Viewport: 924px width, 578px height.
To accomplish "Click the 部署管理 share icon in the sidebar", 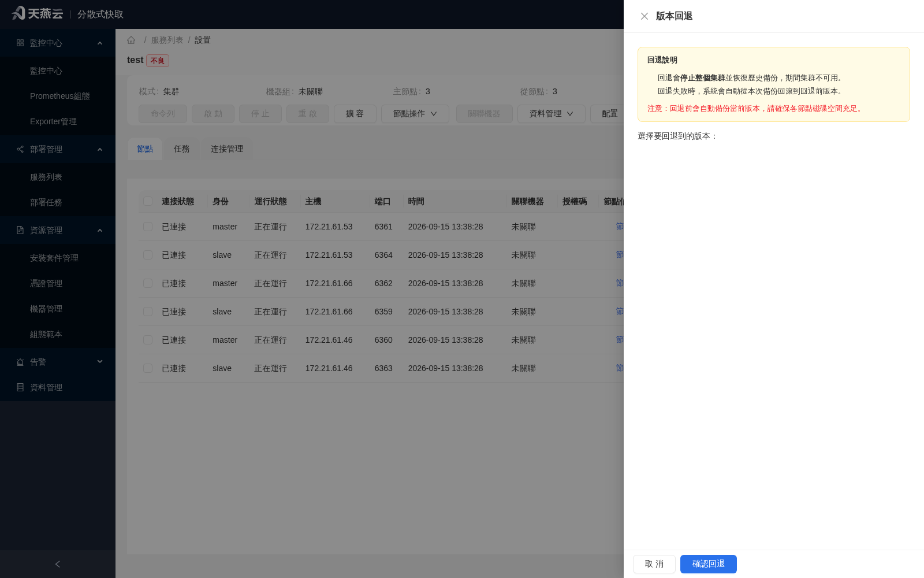I will 20,149.
